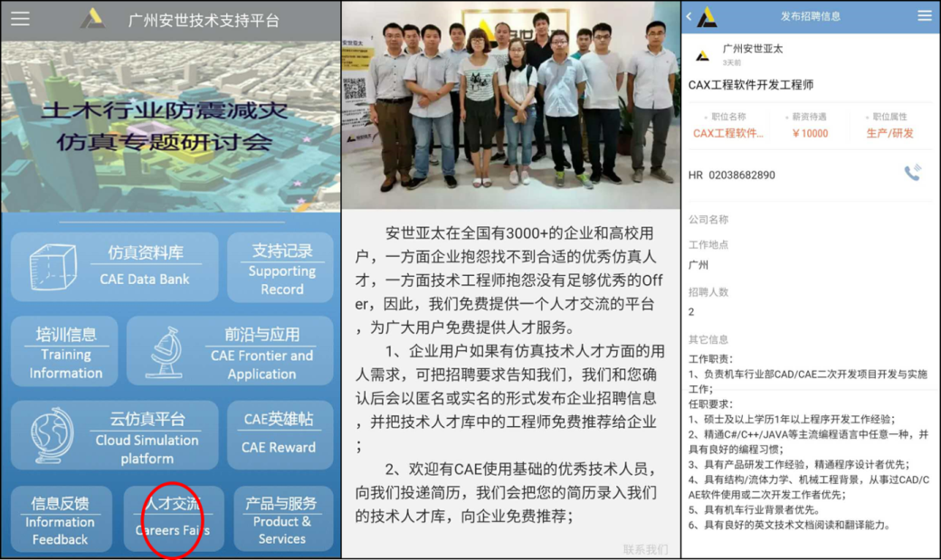The width and height of the screenshot is (941, 560).
Task: Tap the 工作职责 heading in job details
Action: point(710,359)
